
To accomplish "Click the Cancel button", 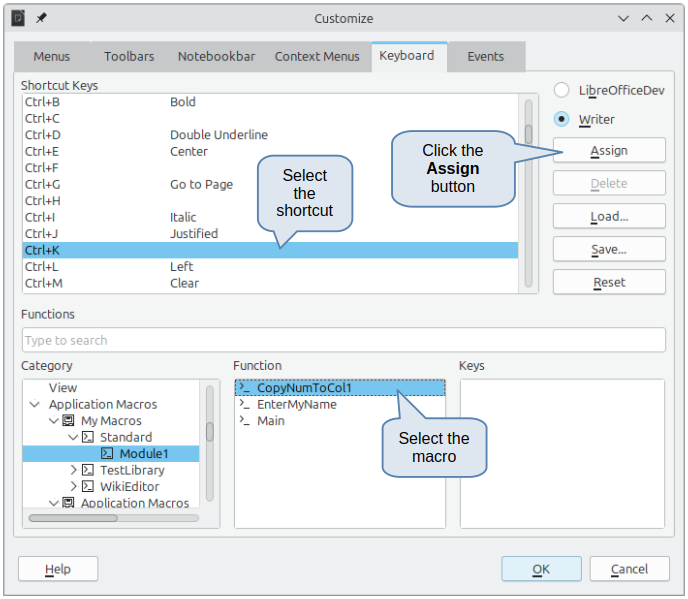I will point(629,569).
